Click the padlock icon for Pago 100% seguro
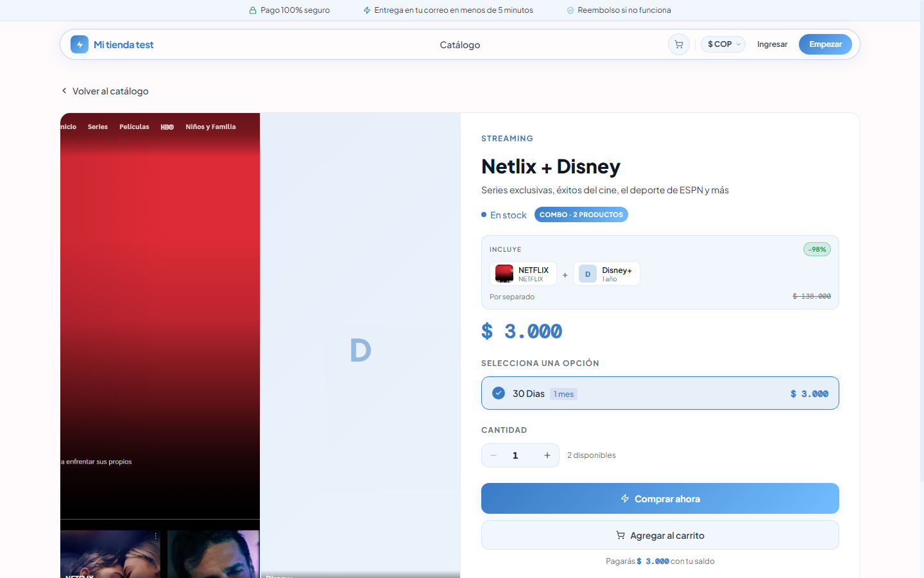 [x=253, y=10]
